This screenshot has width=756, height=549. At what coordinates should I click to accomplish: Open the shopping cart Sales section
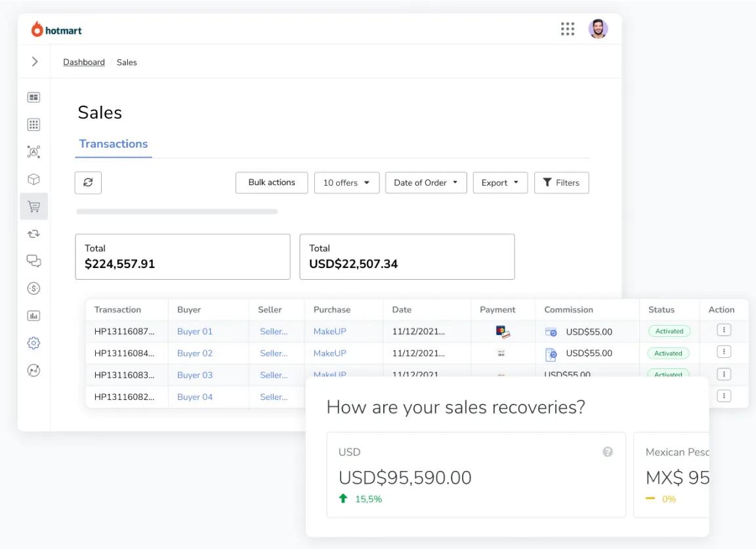tap(33, 206)
